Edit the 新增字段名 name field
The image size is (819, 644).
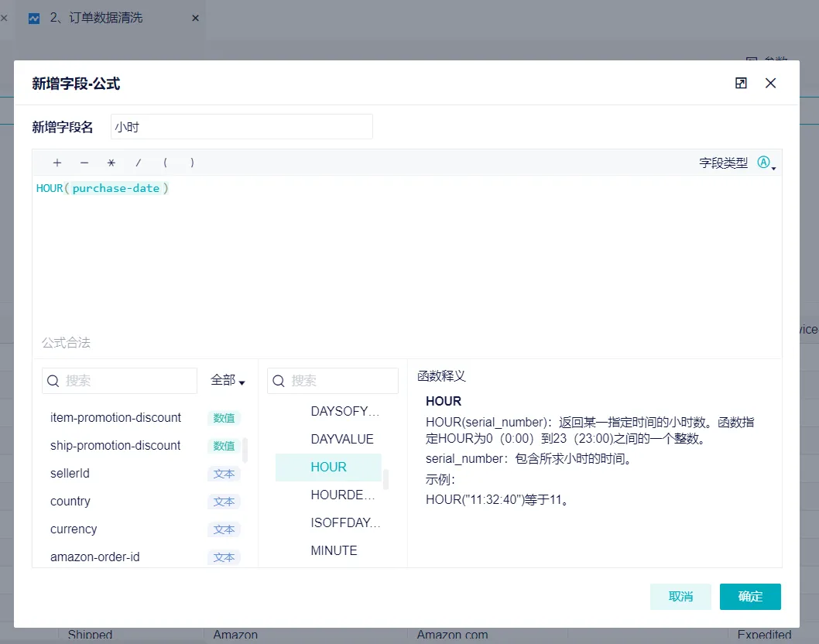point(242,127)
